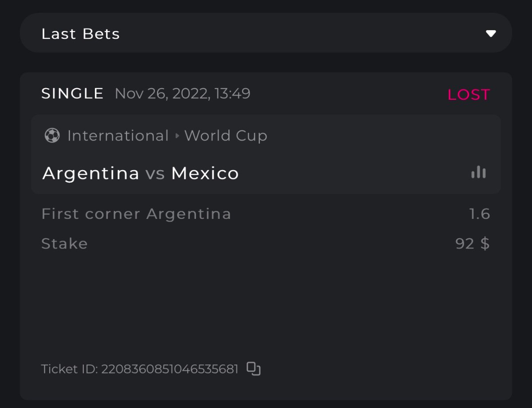Image resolution: width=532 pixels, height=408 pixels.
Task: Click the soccer ball sport icon
Action: (x=52, y=136)
